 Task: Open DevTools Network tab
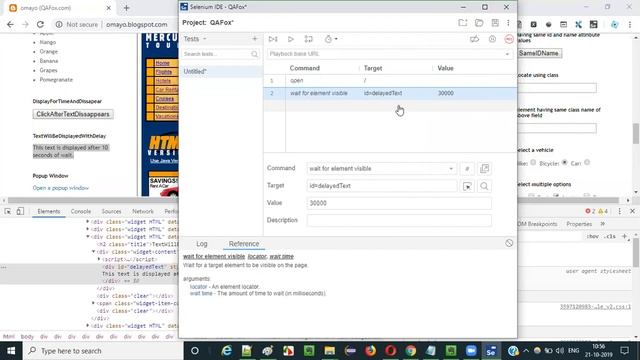[143, 211]
